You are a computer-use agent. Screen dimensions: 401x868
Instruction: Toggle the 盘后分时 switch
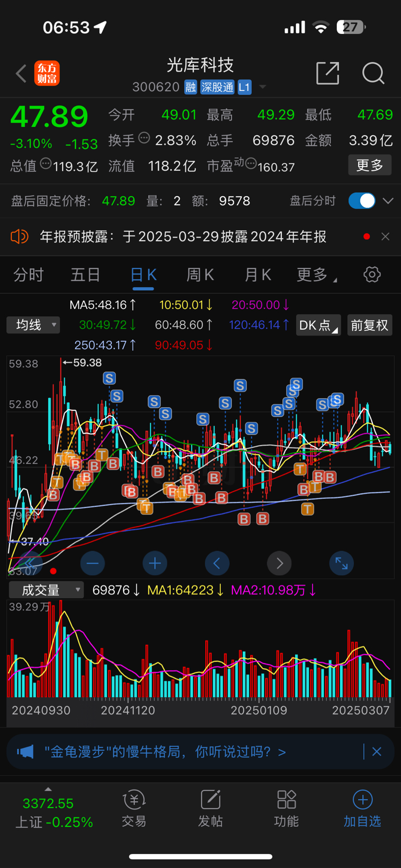362,201
